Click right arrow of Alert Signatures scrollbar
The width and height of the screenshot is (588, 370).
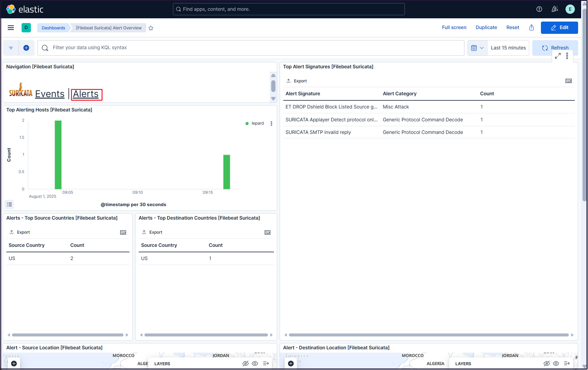click(572, 335)
